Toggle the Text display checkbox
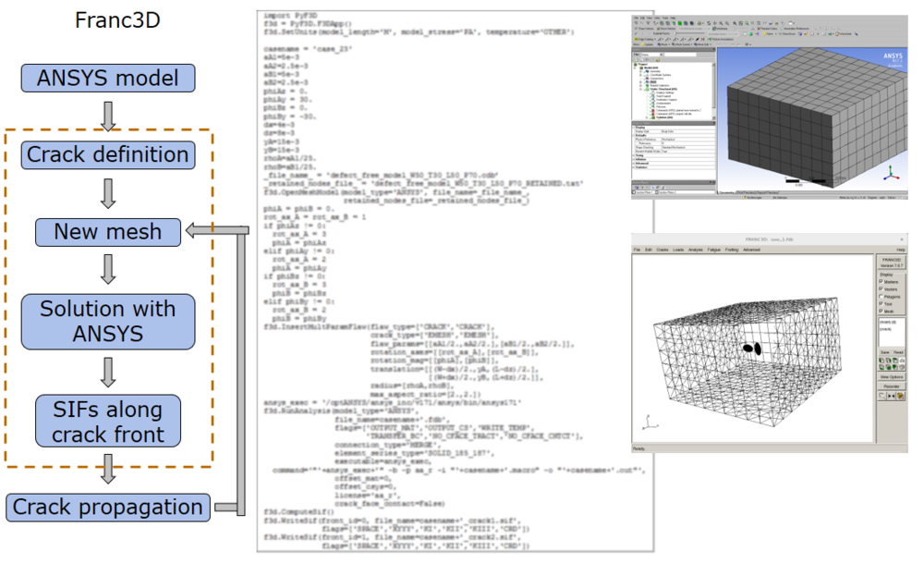The width and height of the screenshot is (924, 563). coord(881,303)
